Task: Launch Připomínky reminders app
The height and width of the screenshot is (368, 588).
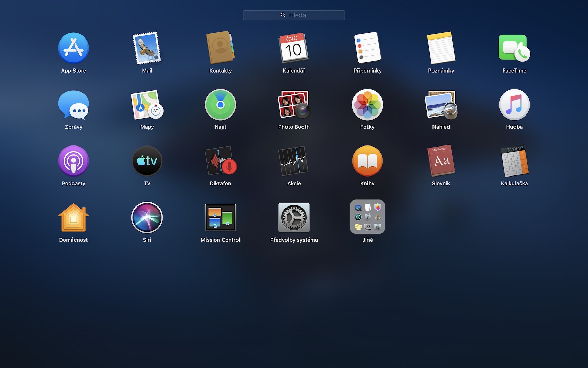Action: (367, 48)
